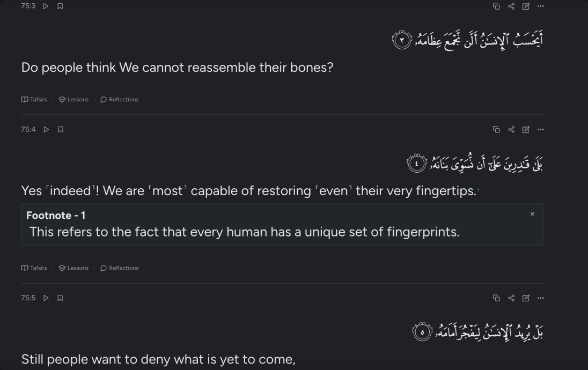Image resolution: width=588 pixels, height=370 pixels.
Task: Open more options menu for verse 75:3
Action: [x=540, y=6]
